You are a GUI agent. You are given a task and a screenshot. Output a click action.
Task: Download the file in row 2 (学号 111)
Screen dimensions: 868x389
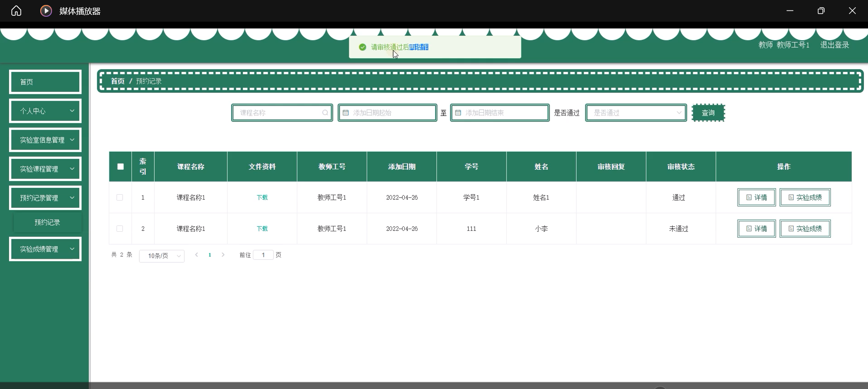(262, 229)
